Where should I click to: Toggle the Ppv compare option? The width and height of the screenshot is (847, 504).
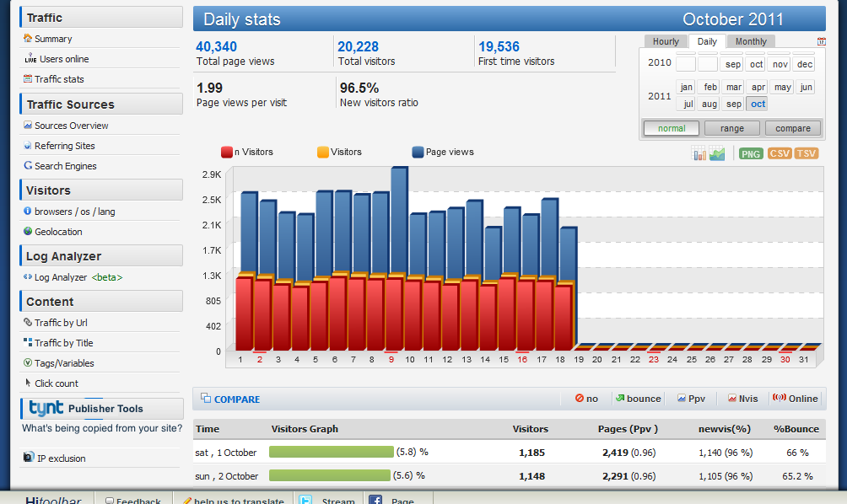coord(692,399)
